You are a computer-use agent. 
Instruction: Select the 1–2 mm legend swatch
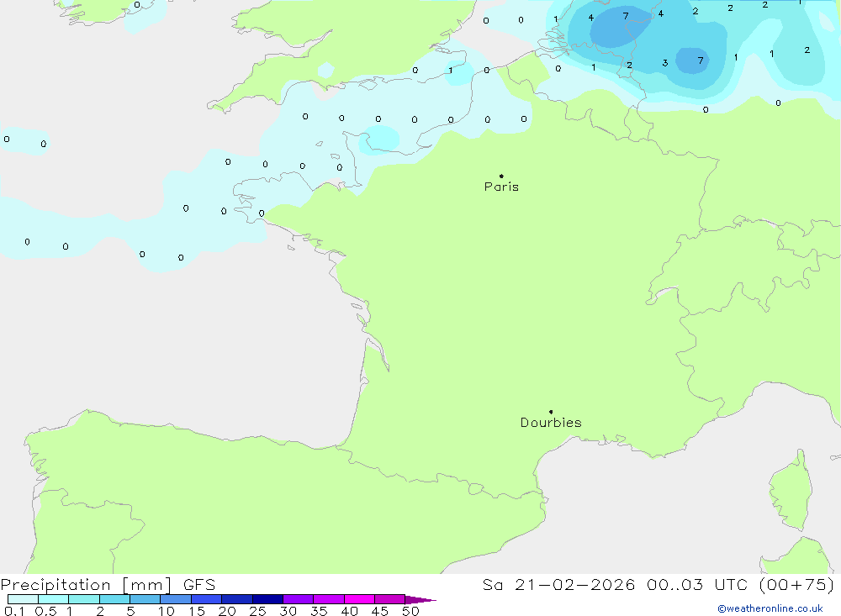(x=84, y=599)
